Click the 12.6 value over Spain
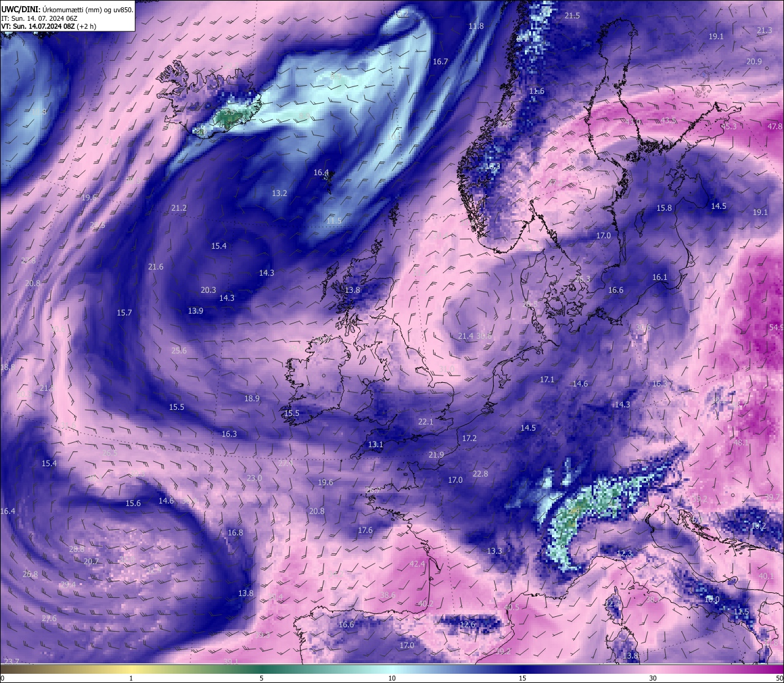Viewport: 784px width, 683px height. (467, 624)
